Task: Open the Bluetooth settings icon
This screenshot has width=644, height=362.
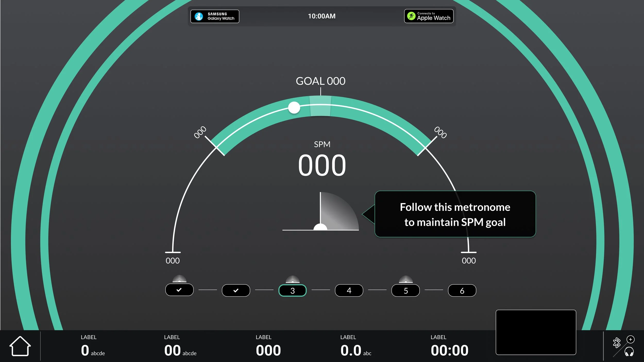Action: pos(617,343)
